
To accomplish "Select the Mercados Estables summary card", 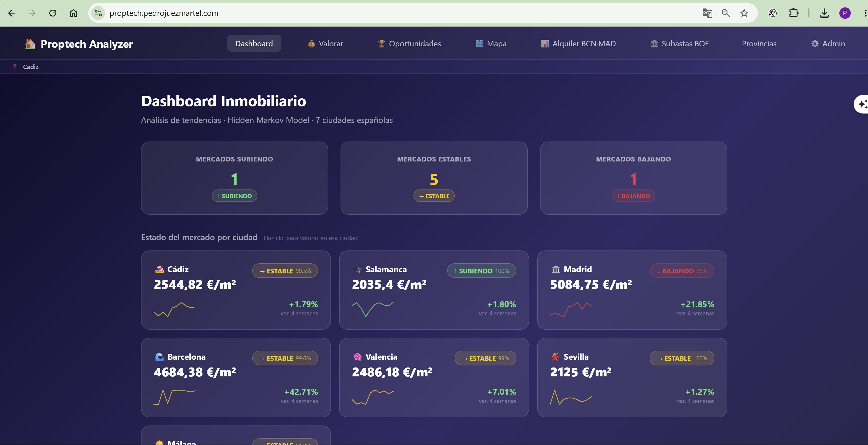I will (x=434, y=178).
